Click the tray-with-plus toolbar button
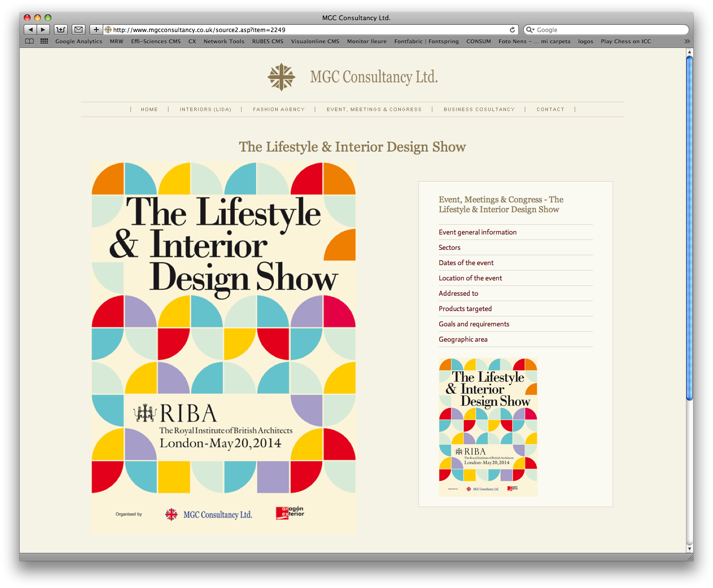This screenshot has width=713, height=588. pyautogui.click(x=61, y=30)
